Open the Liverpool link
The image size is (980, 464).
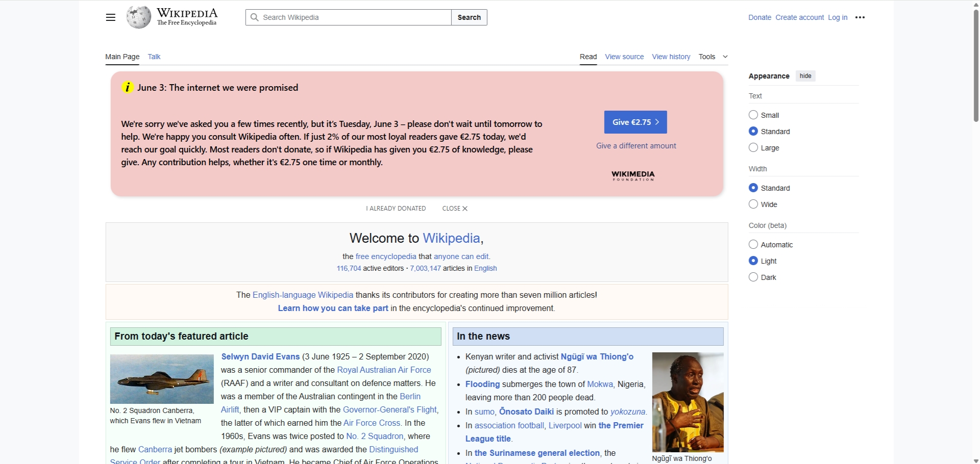point(565,425)
